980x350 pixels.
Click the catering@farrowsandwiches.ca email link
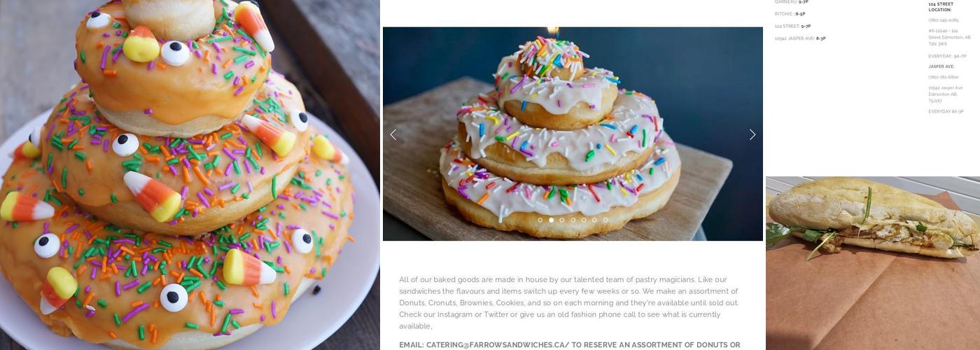[x=496, y=345]
